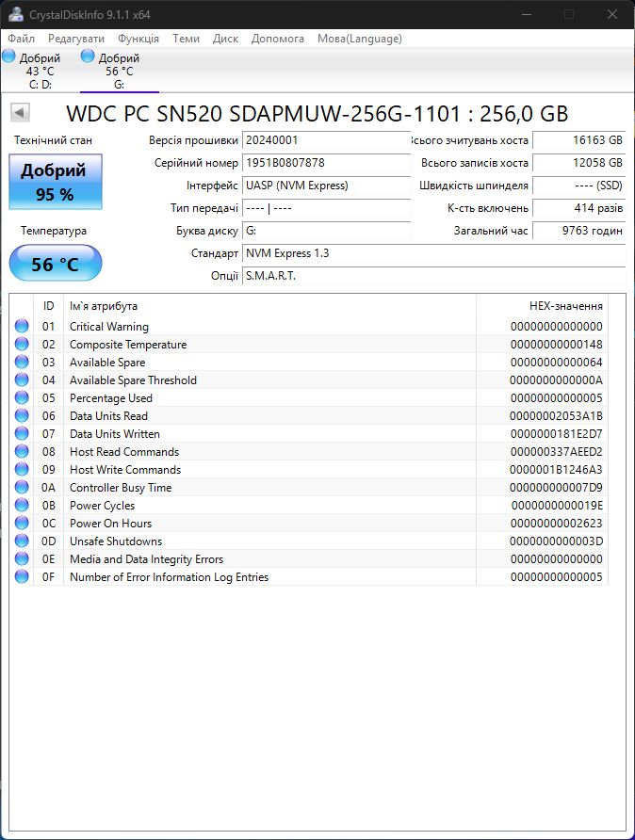Image resolution: width=635 pixels, height=840 pixels.
Task: Open the Редагувати menu
Action: pos(76,39)
